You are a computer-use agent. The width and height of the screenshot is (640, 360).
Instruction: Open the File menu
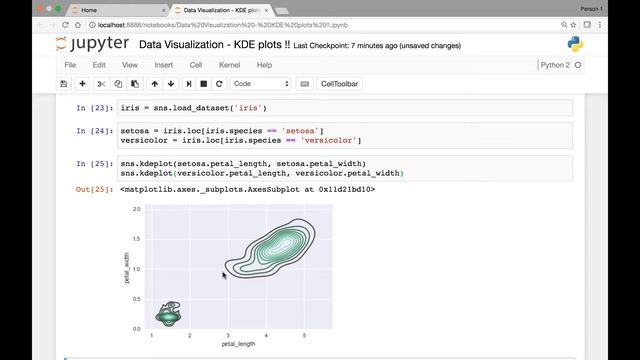pos(70,65)
